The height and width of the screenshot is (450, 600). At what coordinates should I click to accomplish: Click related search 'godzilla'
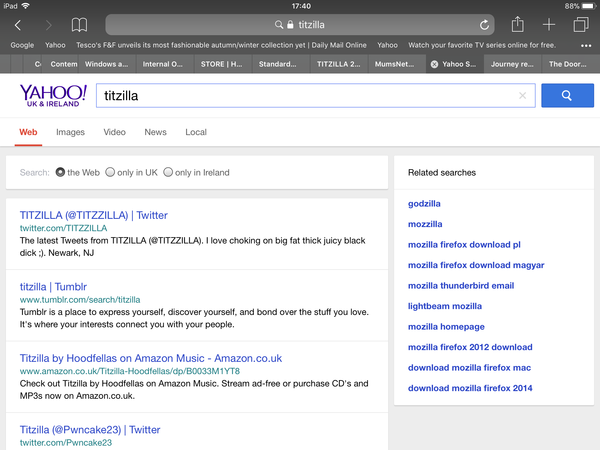coord(424,204)
